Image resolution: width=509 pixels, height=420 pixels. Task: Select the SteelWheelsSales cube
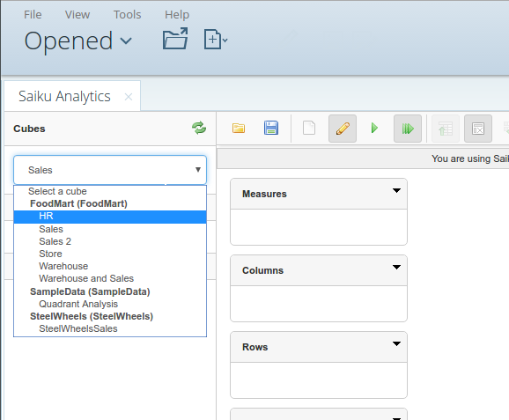click(x=110, y=328)
